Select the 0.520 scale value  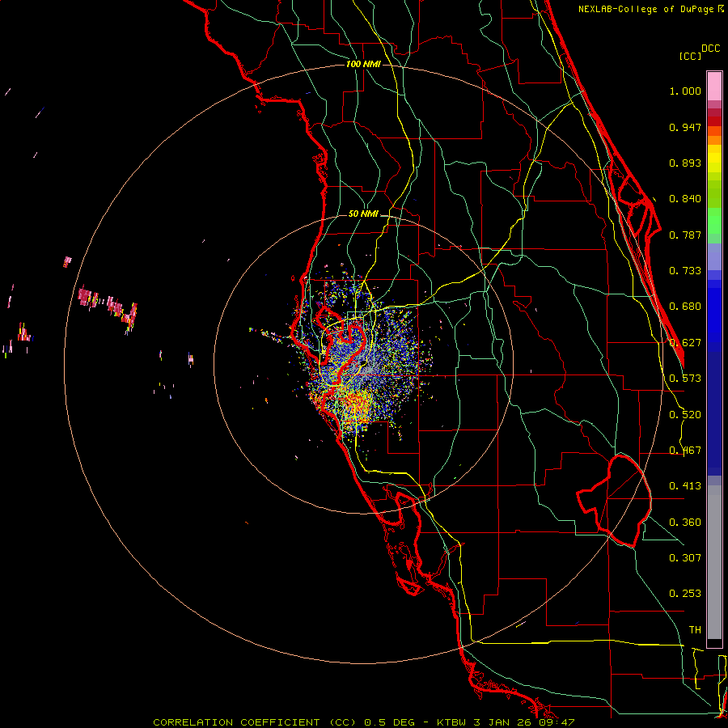685,415
